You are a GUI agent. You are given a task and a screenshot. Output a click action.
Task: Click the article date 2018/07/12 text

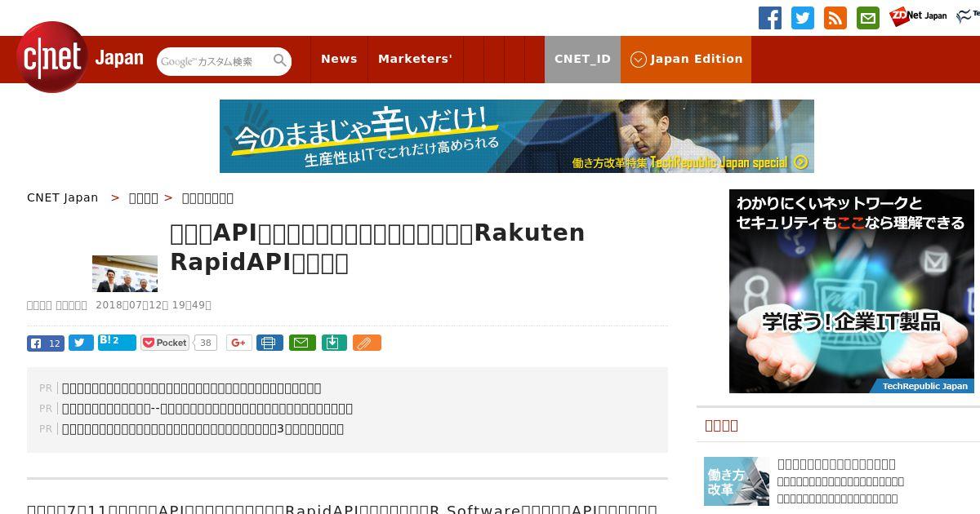(x=154, y=305)
